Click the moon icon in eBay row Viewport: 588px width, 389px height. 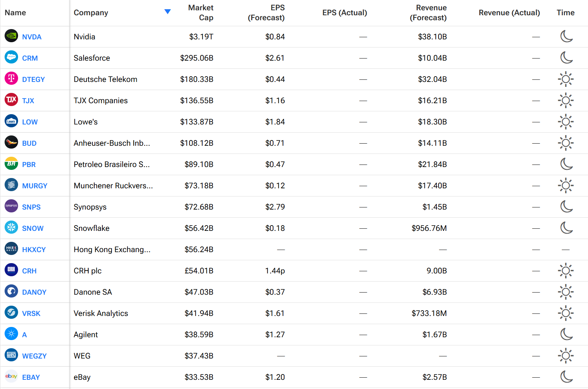[x=566, y=377]
